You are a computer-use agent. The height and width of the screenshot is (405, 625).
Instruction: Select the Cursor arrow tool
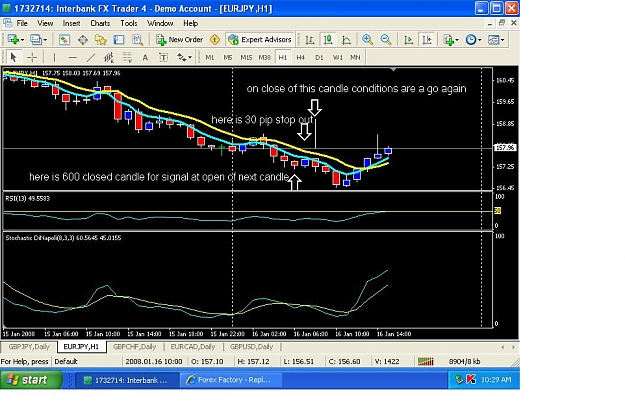(x=14, y=57)
